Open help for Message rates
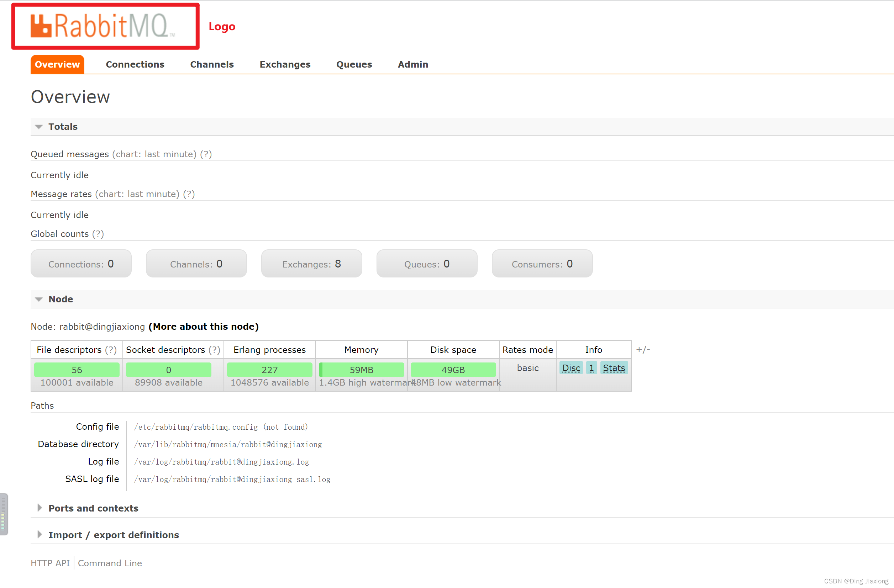Viewport: 894px width, 588px height. 189,194
